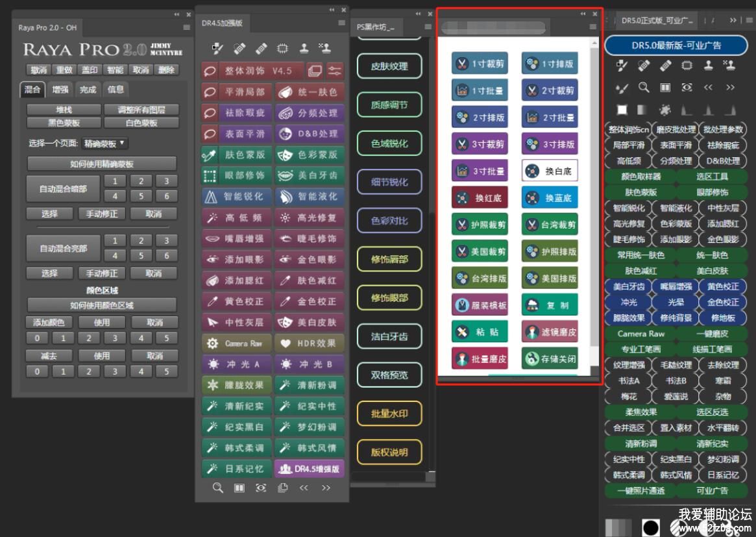Click the 换白底 button

(x=550, y=171)
